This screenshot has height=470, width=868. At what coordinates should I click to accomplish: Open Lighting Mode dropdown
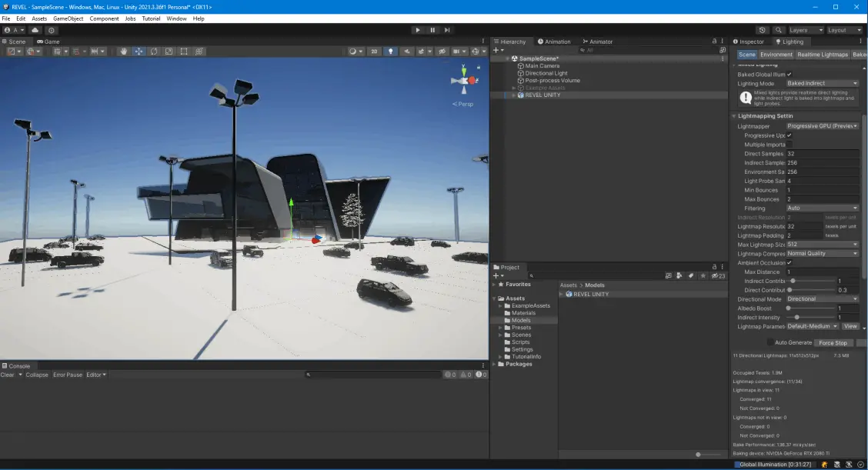822,84
